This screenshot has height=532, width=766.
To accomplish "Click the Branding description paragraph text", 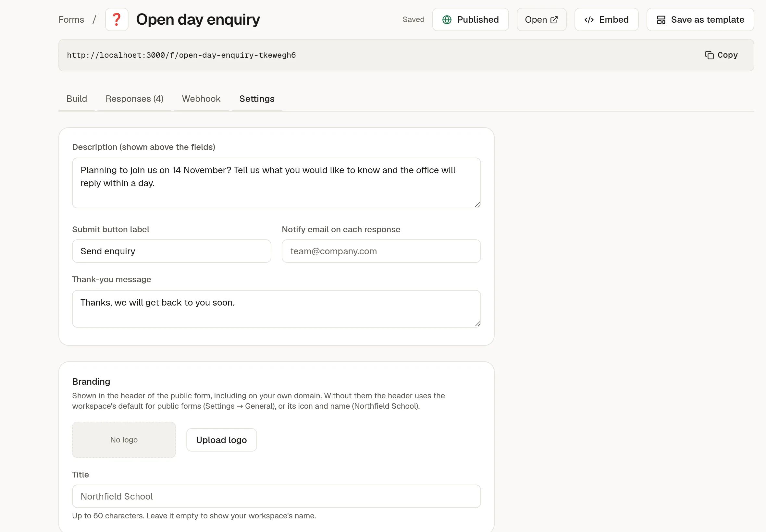I will click(258, 401).
